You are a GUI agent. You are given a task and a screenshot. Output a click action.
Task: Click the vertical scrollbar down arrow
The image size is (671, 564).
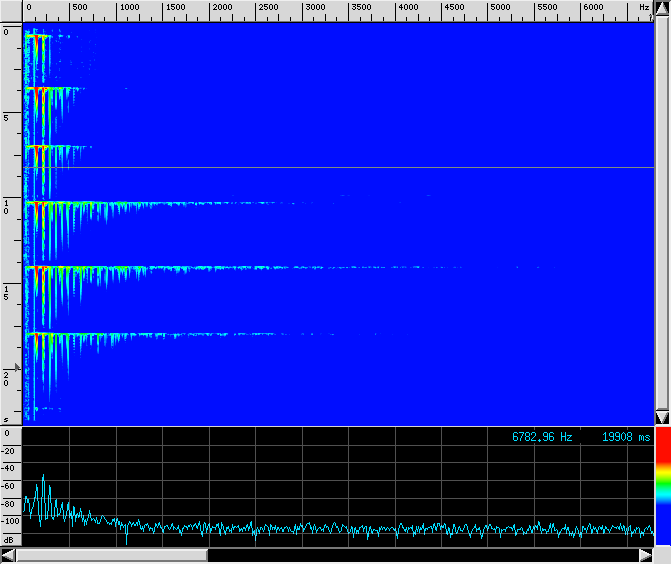pos(661,417)
